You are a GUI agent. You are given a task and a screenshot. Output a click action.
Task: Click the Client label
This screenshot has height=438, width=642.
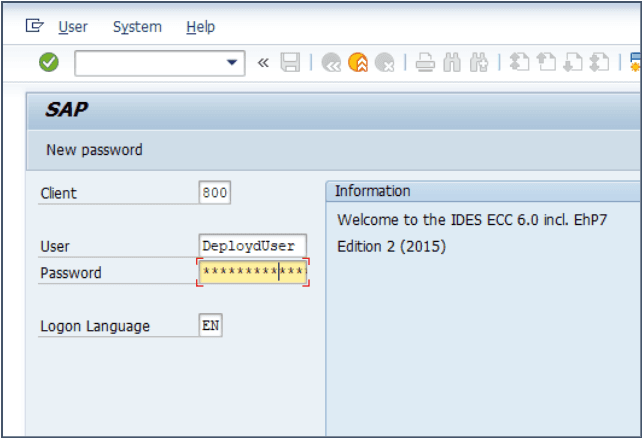(x=59, y=193)
